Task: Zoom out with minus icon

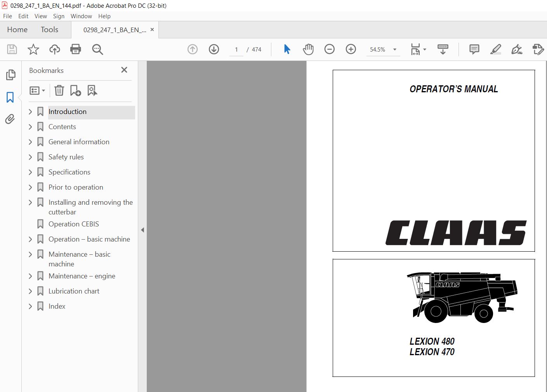Action: coord(330,49)
